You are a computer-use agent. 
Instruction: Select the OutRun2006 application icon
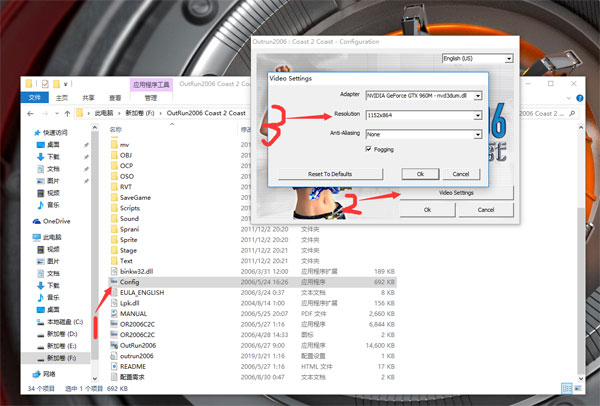[x=114, y=345]
